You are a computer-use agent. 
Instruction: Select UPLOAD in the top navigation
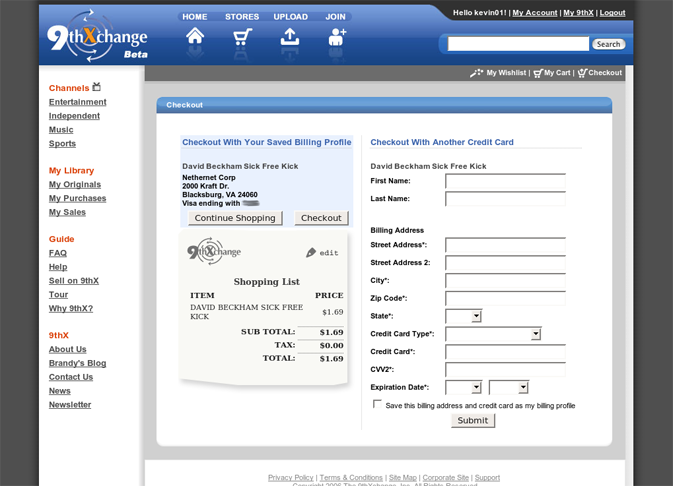(291, 17)
